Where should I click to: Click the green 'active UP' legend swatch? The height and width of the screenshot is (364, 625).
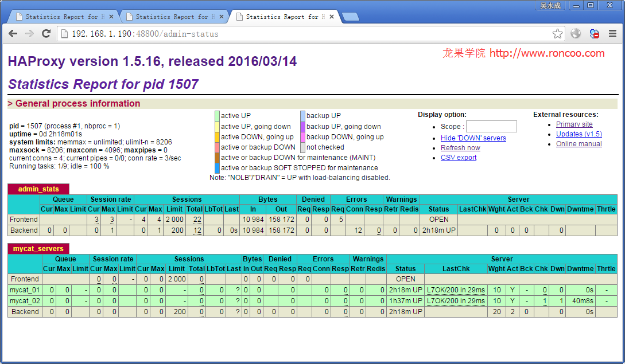[217, 116]
